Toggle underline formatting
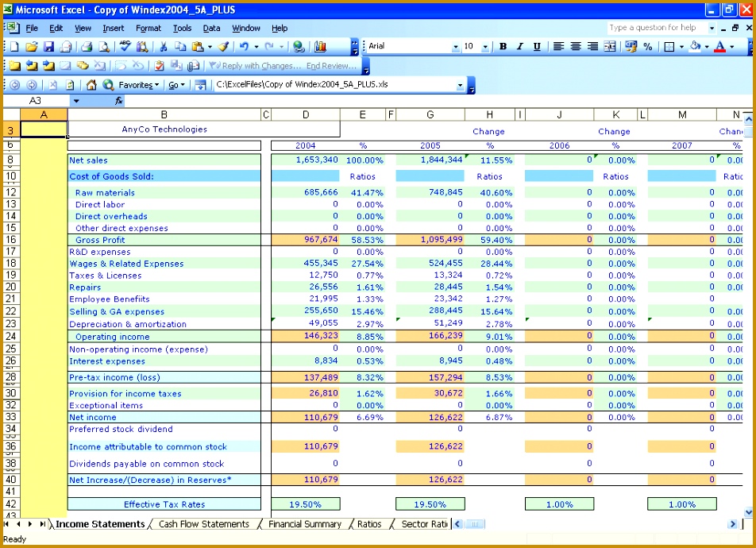The image size is (756, 548). [537, 46]
